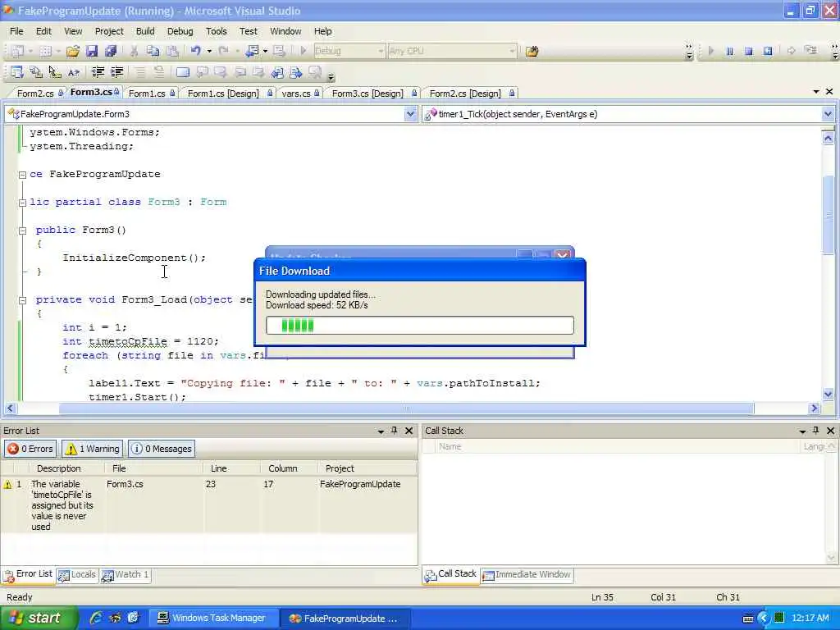This screenshot has width=840, height=630.
Task: Close the Error List panel
Action: (409, 430)
